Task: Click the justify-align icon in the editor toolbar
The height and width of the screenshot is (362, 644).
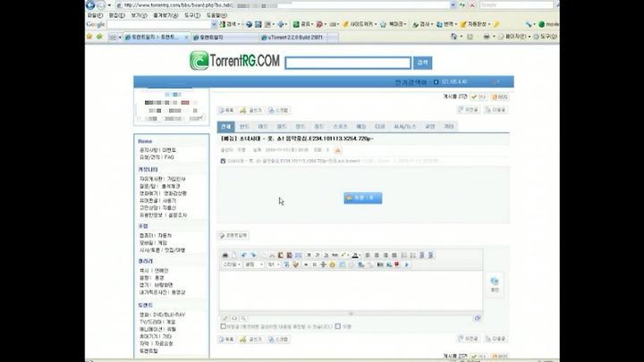Action: [x=394, y=255]
